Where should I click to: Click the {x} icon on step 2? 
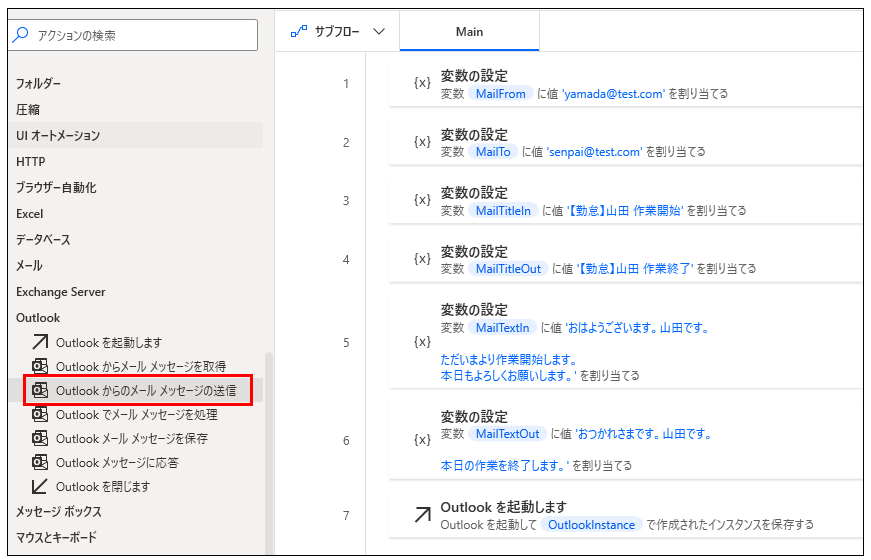point(422,142)
